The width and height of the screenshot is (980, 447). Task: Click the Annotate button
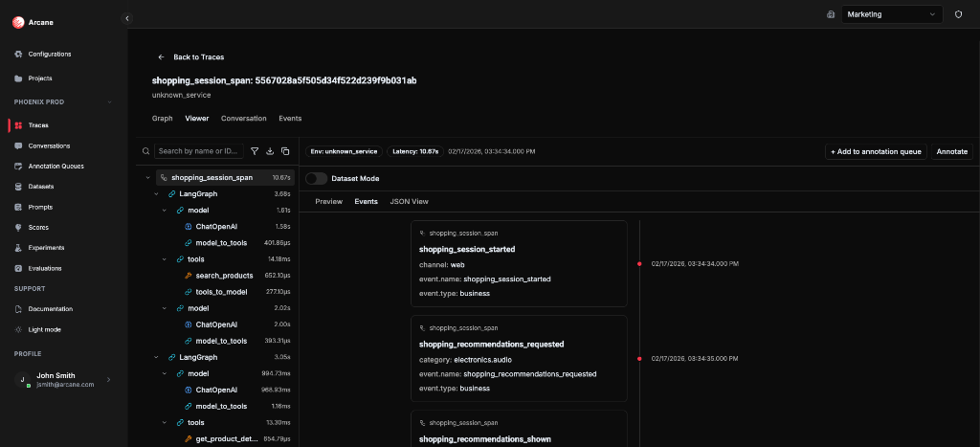pos(952,152)
